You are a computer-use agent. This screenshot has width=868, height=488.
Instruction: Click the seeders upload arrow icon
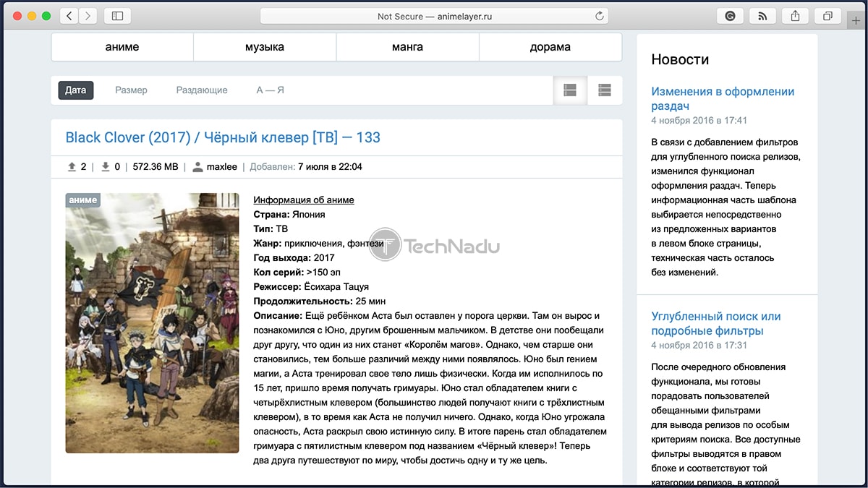click(x=72, y=167)
